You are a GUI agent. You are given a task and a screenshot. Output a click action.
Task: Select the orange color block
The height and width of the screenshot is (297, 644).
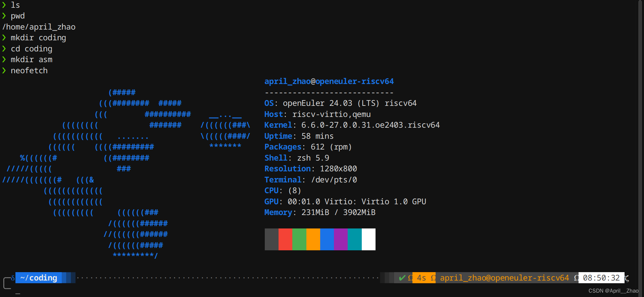313,239
